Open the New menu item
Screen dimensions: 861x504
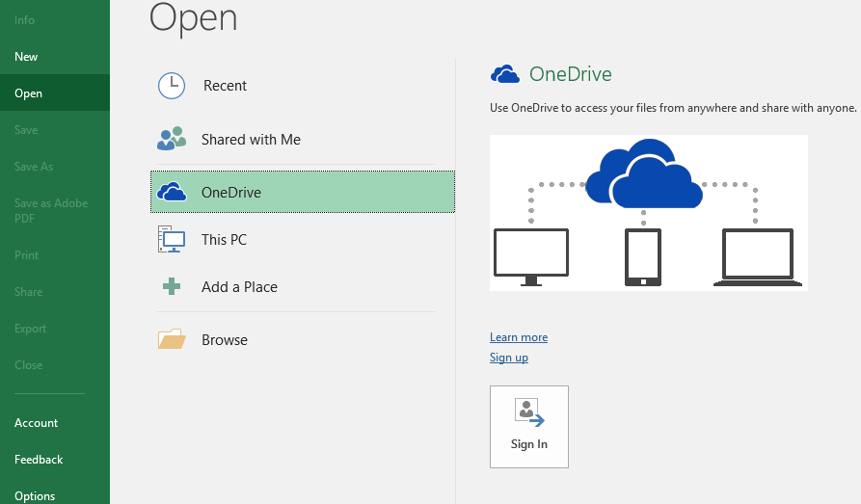click(26, 57)
